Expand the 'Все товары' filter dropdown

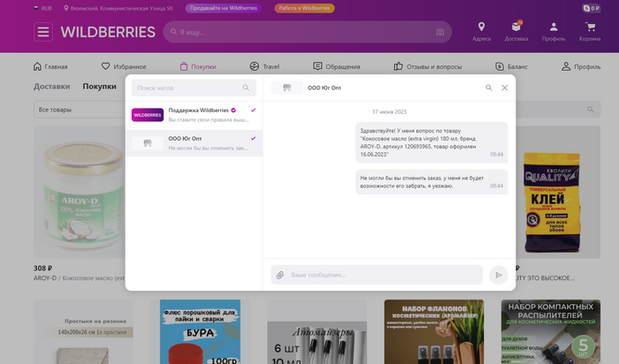pyautogui.click(x=80, y=110)
